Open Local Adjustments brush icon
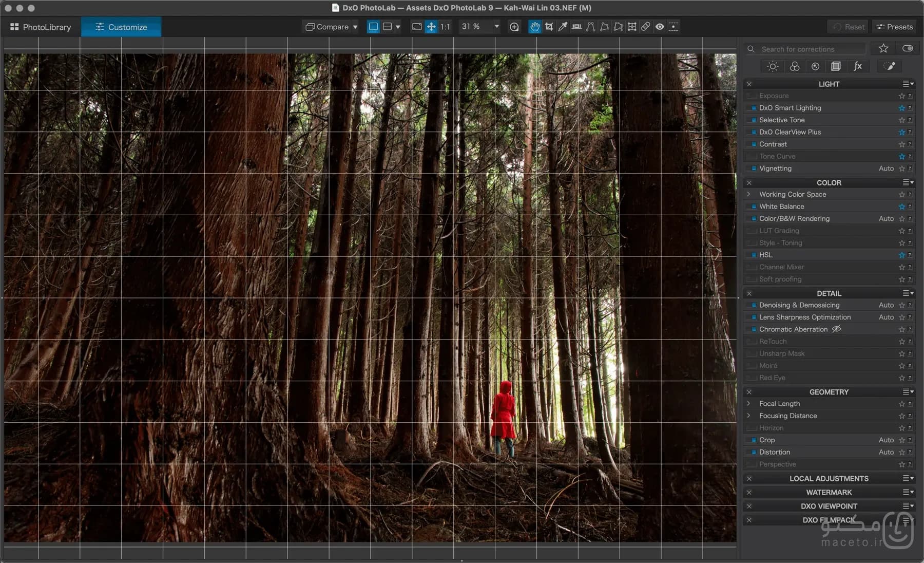 (890, 66)
